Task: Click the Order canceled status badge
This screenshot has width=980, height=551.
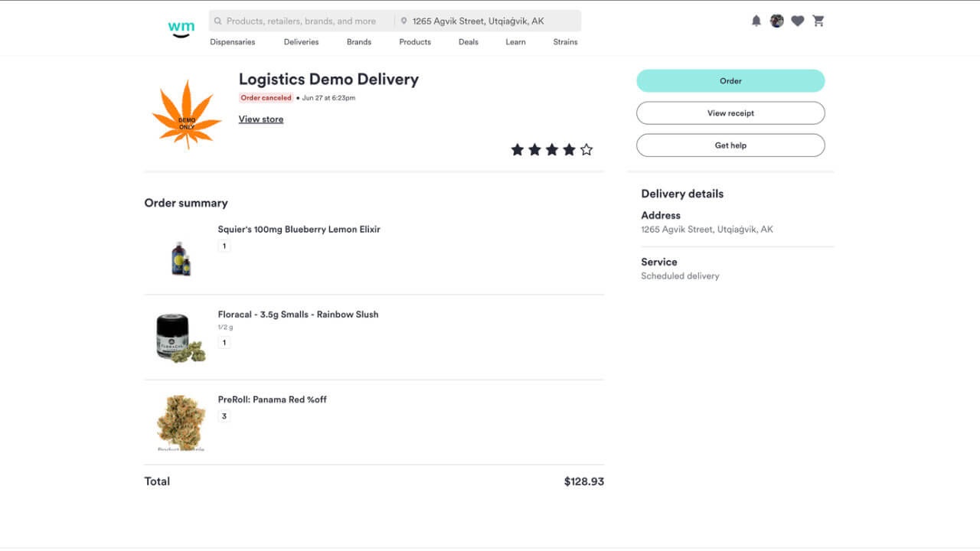Action: click(266, 98)
